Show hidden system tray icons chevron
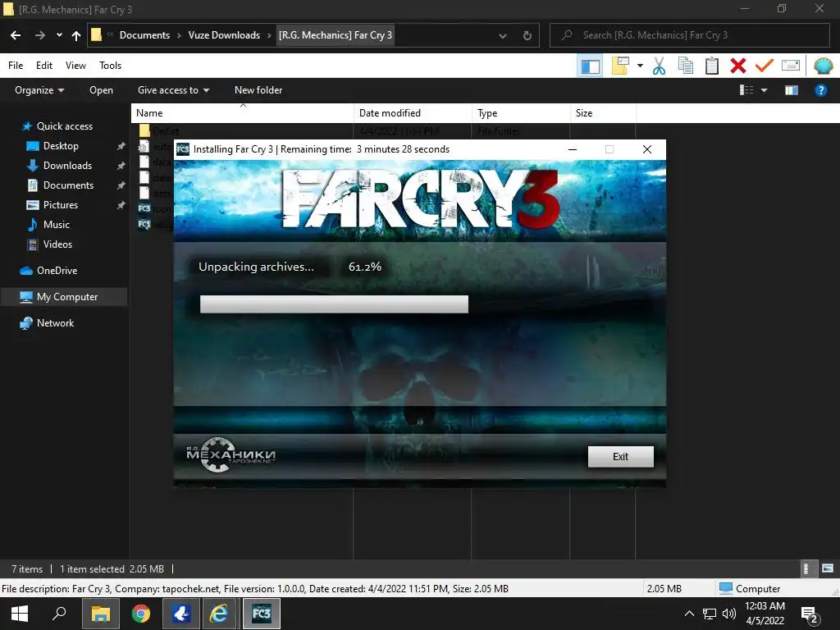The height and width of the screenshot is (630, 840). click(x=689, y=614)
